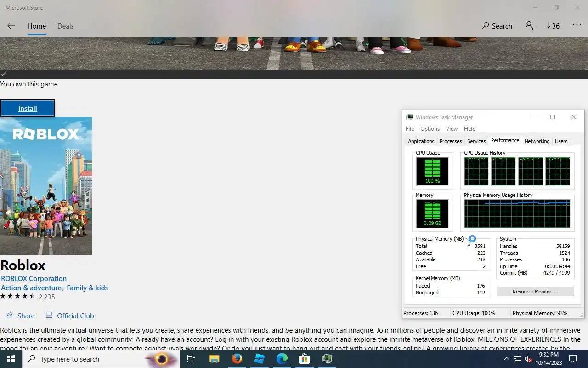
Task: Open Resource Monitor from Task Manager
Action: (535, 292)
